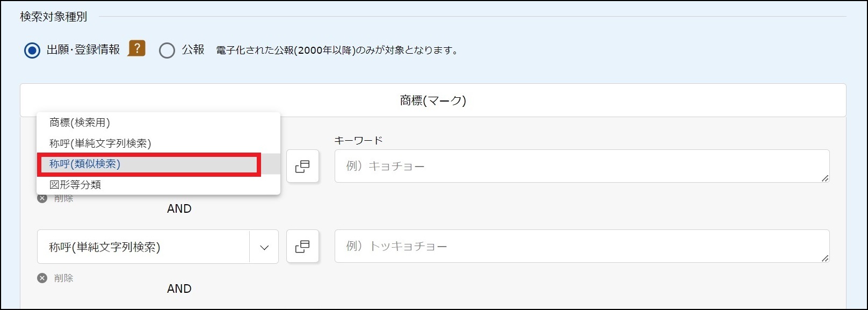Click the 削除 link under the second search row

[63, 278]
